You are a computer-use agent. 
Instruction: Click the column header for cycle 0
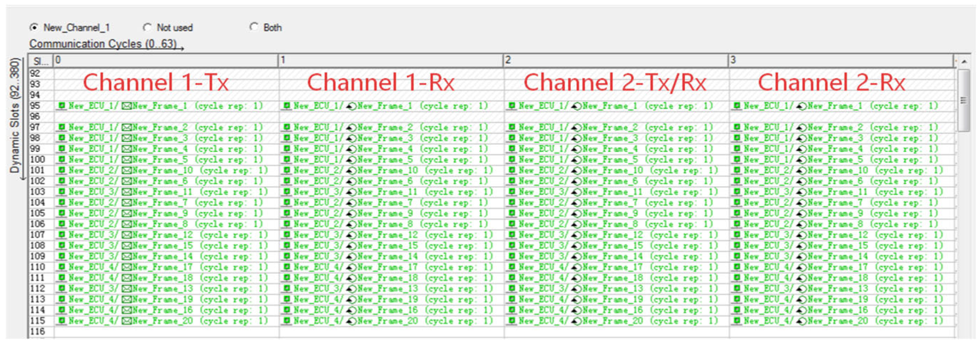click(x=166, y=60)
